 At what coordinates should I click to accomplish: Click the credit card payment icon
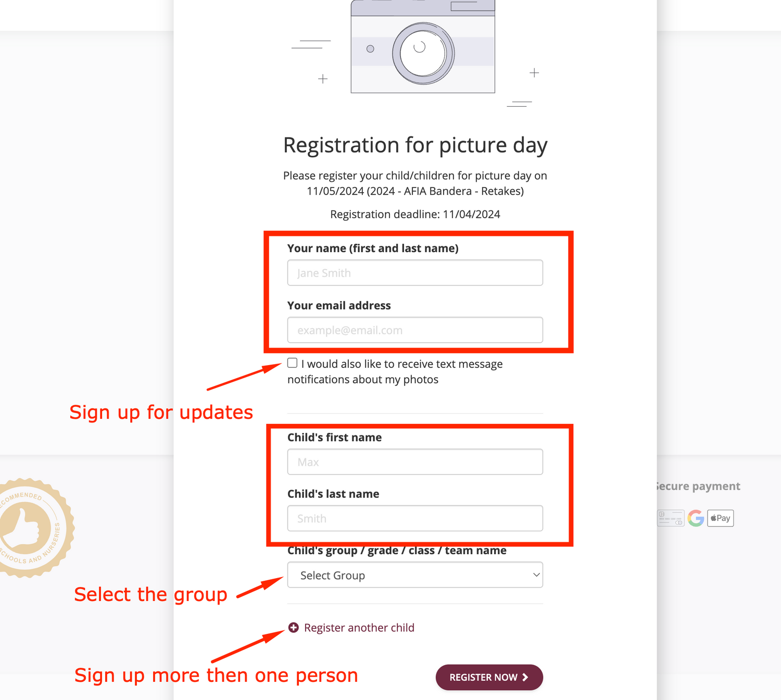tap(671, 518)
